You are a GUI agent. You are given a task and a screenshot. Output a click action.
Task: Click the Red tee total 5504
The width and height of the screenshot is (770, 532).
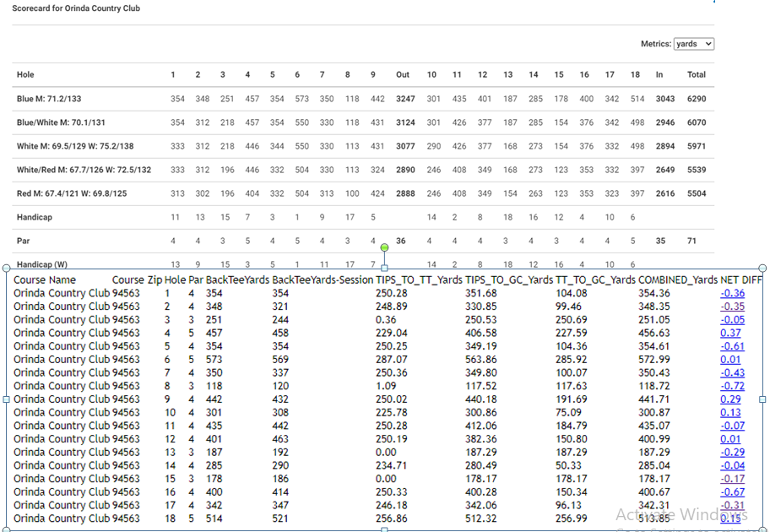coord(697,193)
